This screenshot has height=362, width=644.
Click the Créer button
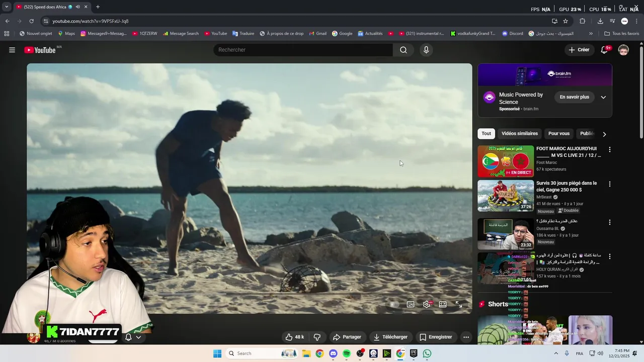[x=579, y=50]
